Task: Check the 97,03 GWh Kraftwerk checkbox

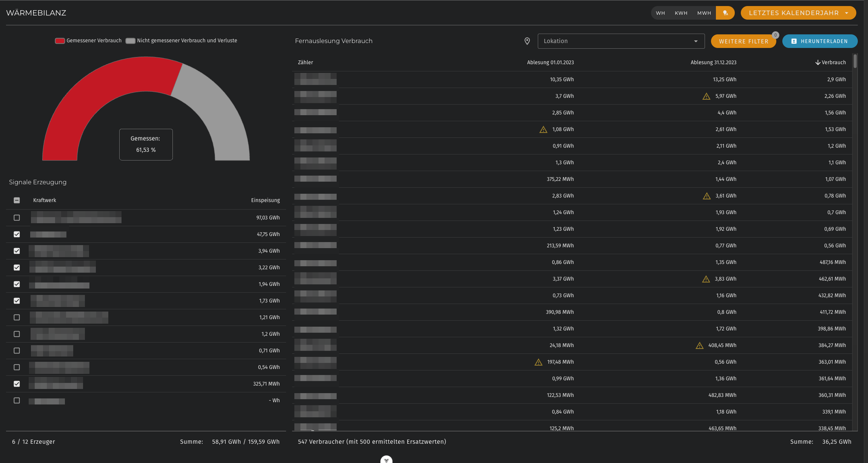Action: [17, 218]
